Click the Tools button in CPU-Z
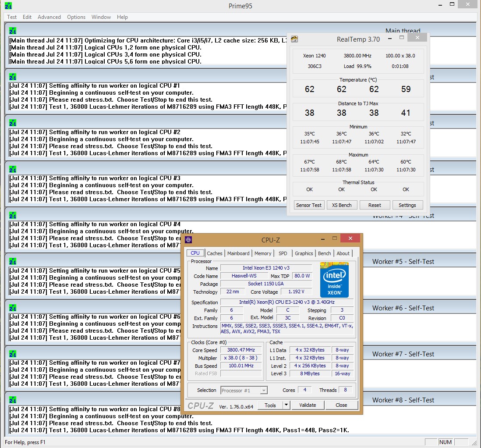The width and height of the screenshot is (481, 448). [x=270, y=405]
